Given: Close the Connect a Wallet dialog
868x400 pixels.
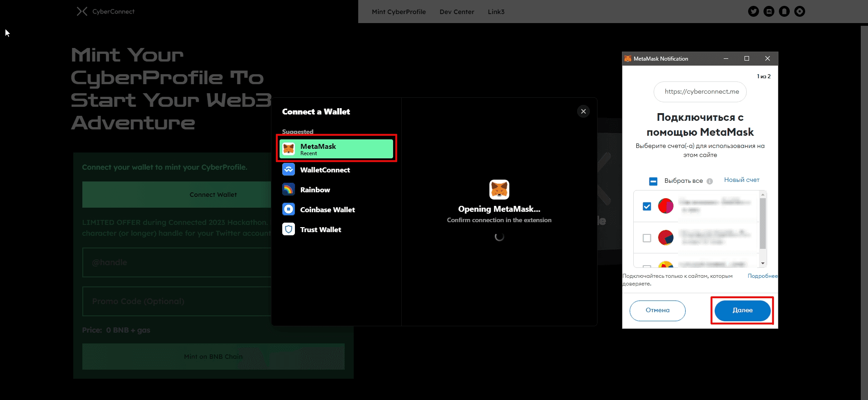Looking at the screenshot, I should tap(583, 111).
